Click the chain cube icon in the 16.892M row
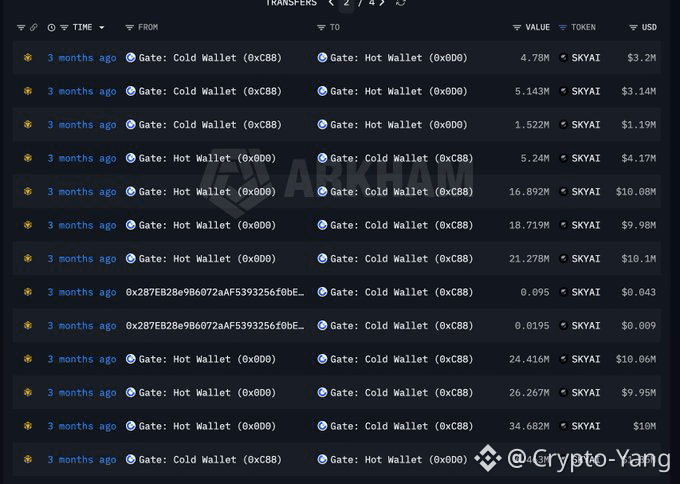The image size is (680, 484). (x=28, y=192)
